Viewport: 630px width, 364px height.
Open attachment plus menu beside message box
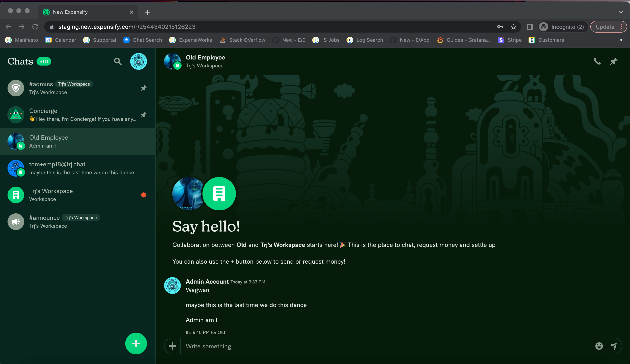[x=172, y=346]
